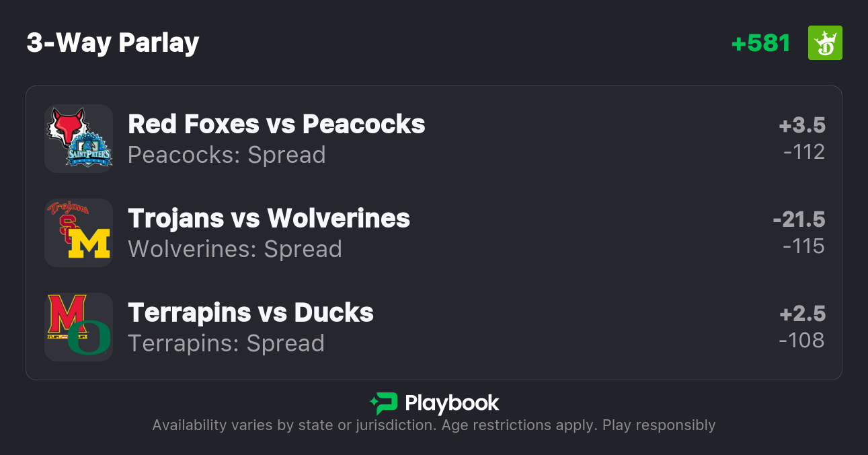
Task: Expand the Terrapins vs Ducks entry
Action: [x=434, y=327]
